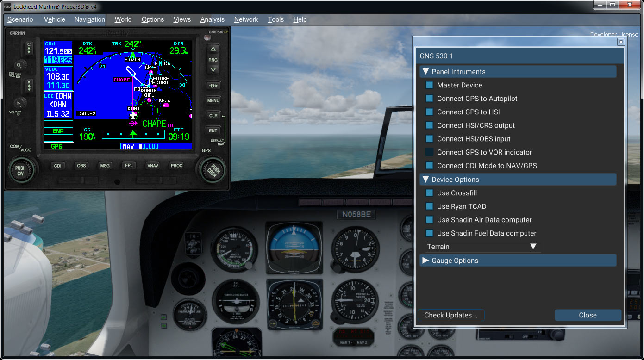Viewport: 644px width, 360px height.
Task: Select standby VLOC frequency 111.30
Action: (x=58, y=86)
